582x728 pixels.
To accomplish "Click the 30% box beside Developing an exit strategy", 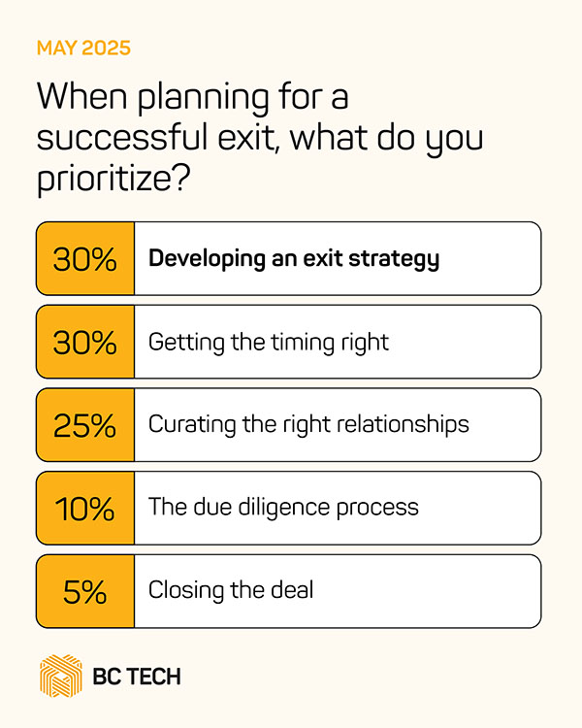I will 84,258.
